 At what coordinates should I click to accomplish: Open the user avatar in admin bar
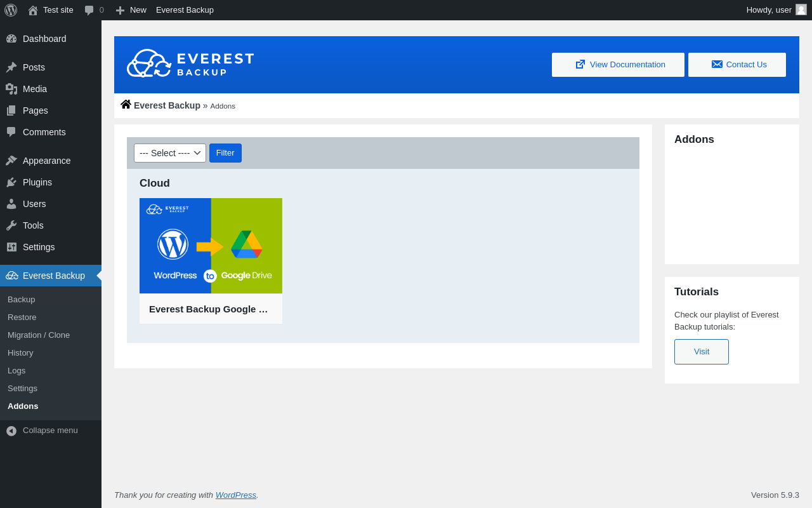click(801, 10)
